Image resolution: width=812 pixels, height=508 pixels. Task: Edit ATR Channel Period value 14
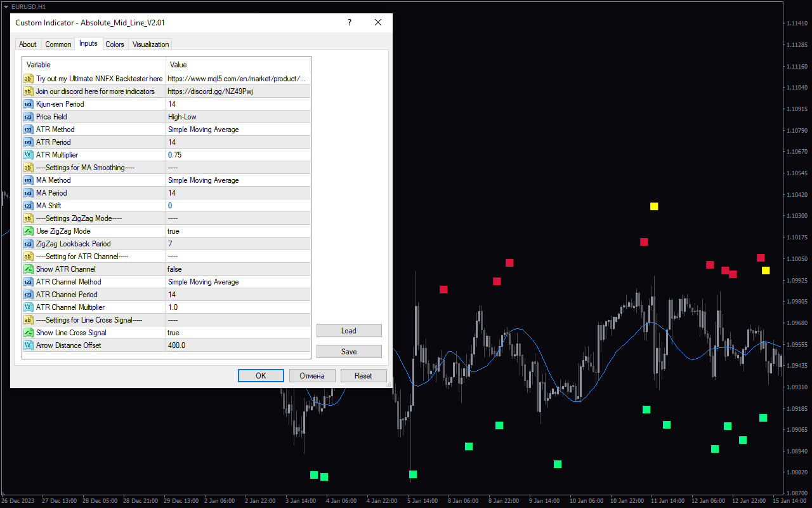(x=238, y=295)
